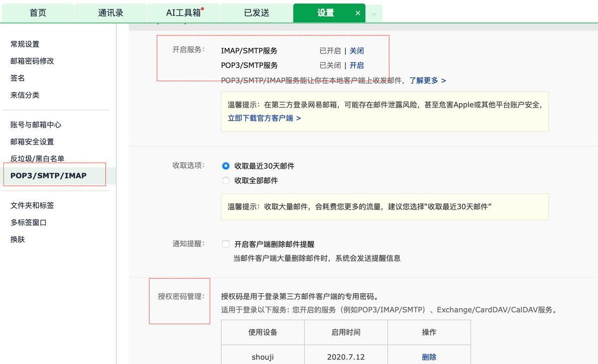Open the 通讯录 tab
The image size is (598, 364).
[x=111, y=12]
